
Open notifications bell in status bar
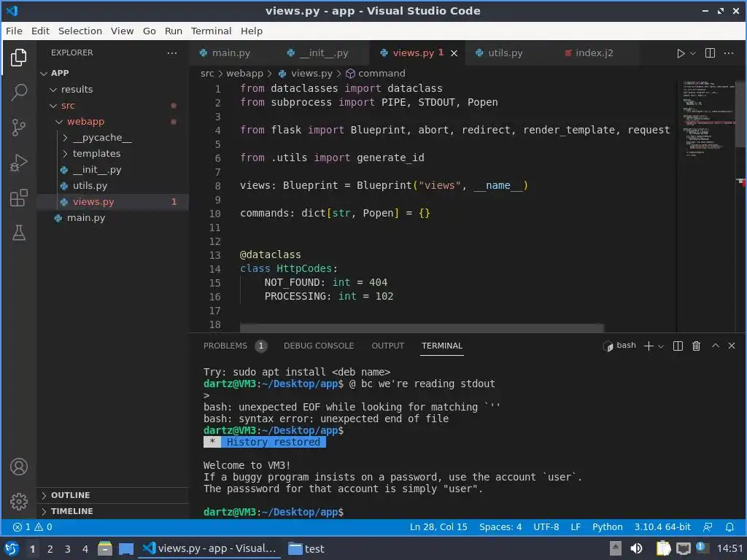click(x=729, y=527)
